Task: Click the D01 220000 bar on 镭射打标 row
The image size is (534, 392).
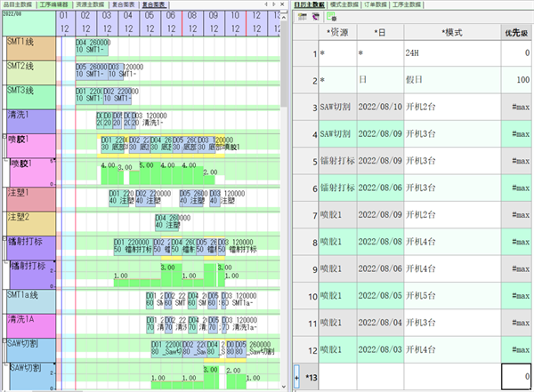Action: 133,246
